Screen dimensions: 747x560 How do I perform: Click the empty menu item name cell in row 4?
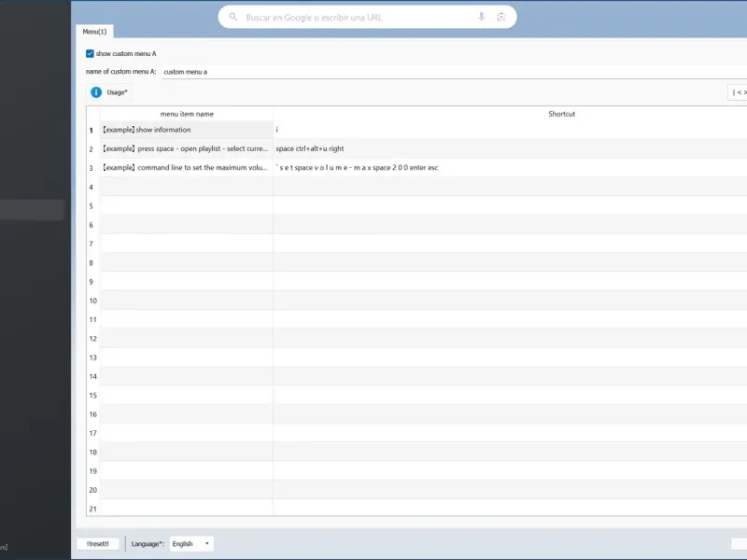pyautogui.click(x=187, y=187)
